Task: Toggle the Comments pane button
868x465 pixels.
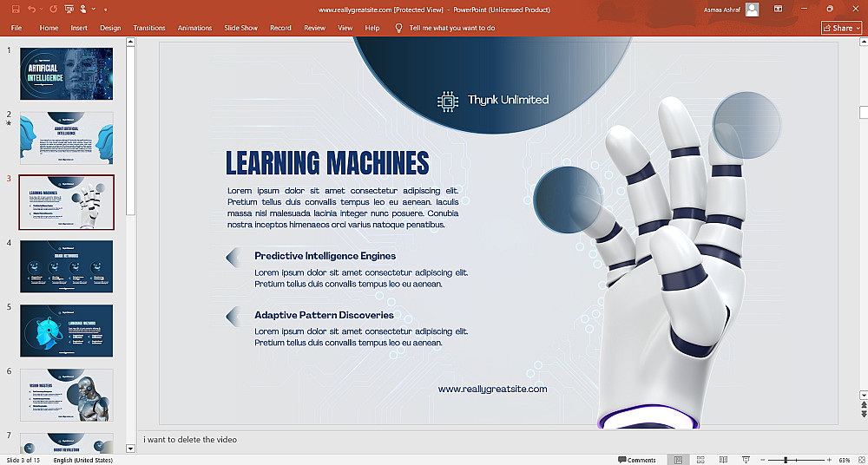Action: tap(637, 460)
